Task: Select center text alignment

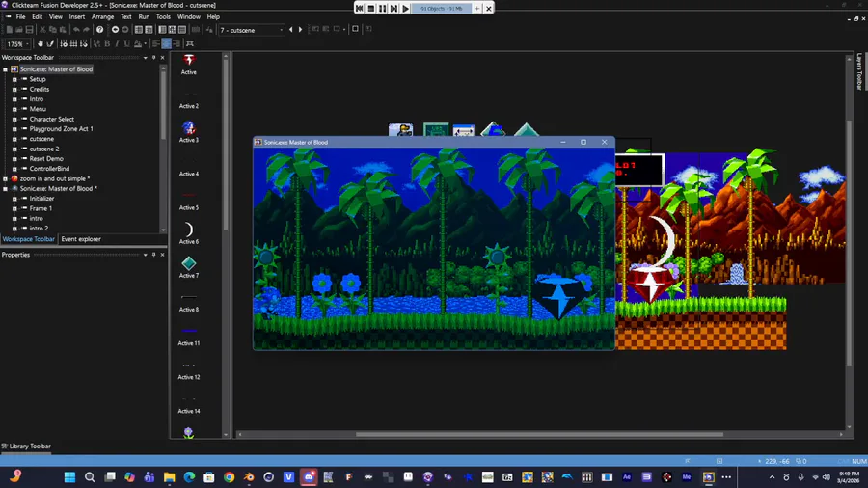Action: (x=166, y=43)
